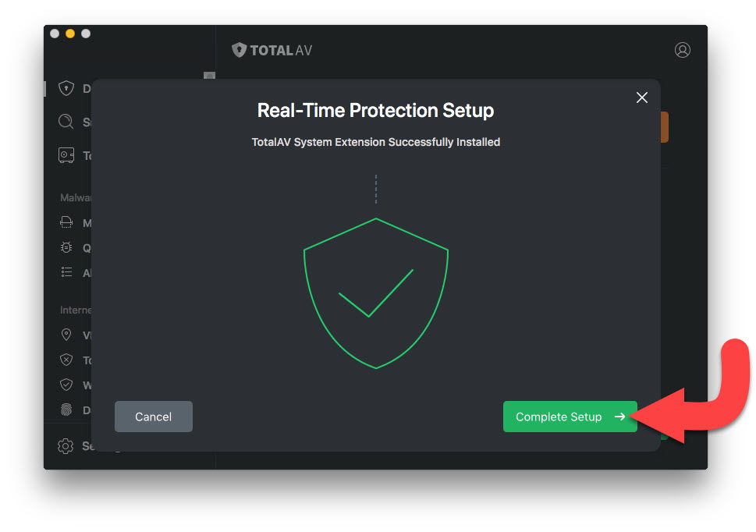Open the vault safe icon in sidebar
The height and width of the screenshot is (532, 756).
click(66, 155)
